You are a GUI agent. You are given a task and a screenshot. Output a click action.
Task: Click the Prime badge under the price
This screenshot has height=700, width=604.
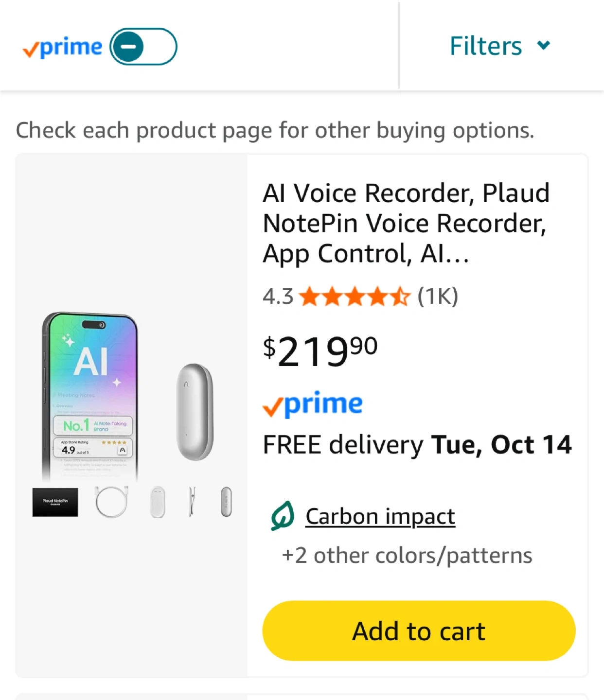pyautogui.click(x=313, y=404)
